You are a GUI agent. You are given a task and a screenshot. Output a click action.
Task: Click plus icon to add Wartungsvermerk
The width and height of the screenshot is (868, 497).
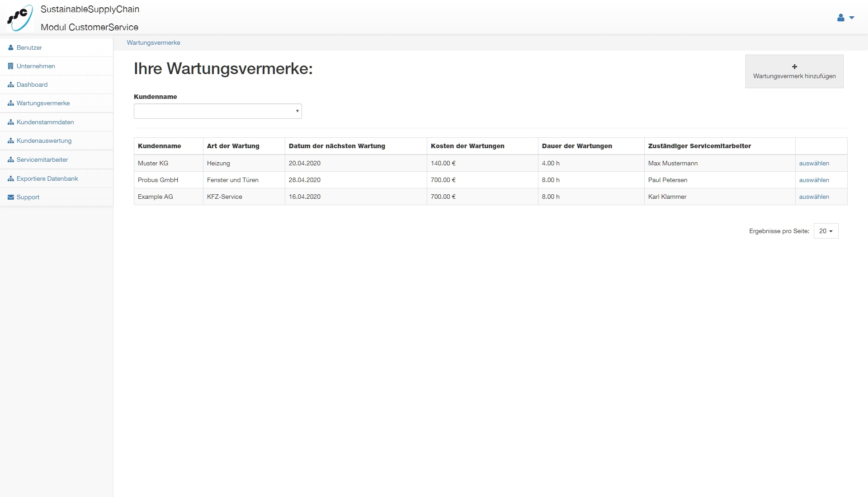[x=794, y=66]
